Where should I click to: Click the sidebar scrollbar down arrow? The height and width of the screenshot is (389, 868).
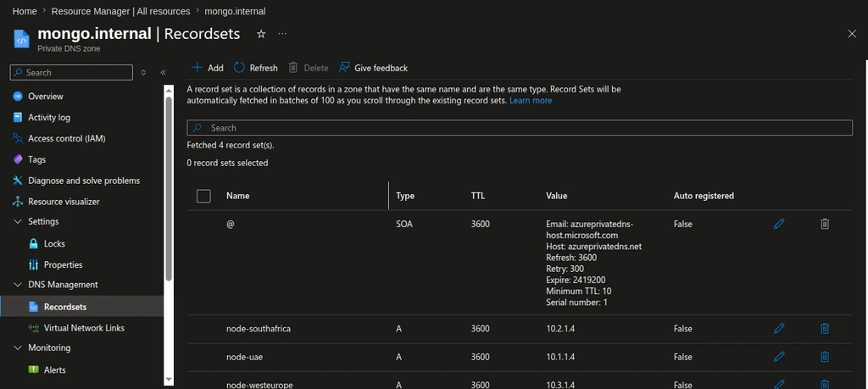click(169, 379)
